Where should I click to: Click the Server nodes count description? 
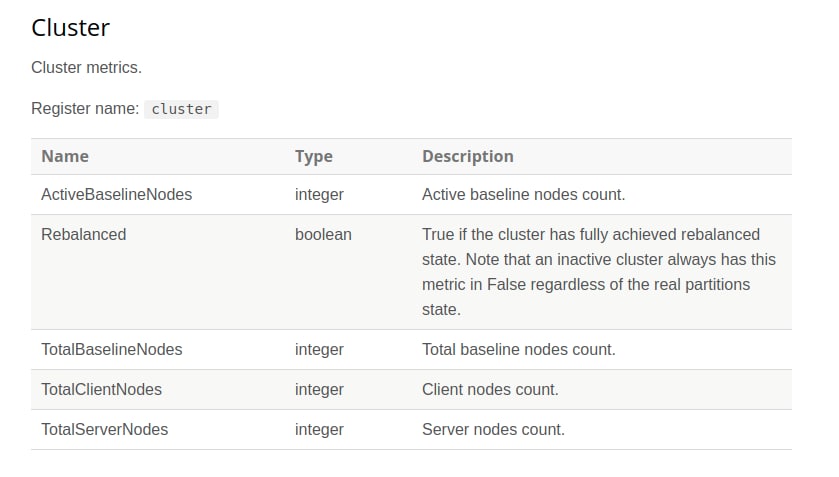(x=493, y=429)
